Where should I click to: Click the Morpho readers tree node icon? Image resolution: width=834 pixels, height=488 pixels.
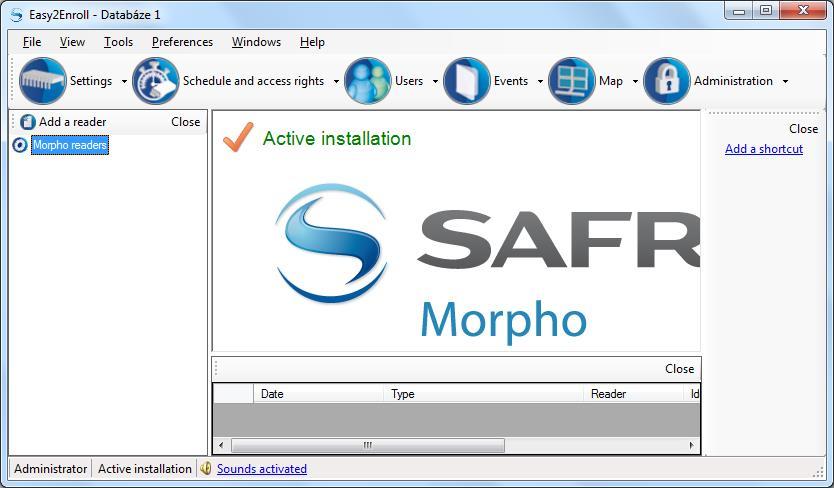pos(20,145)
